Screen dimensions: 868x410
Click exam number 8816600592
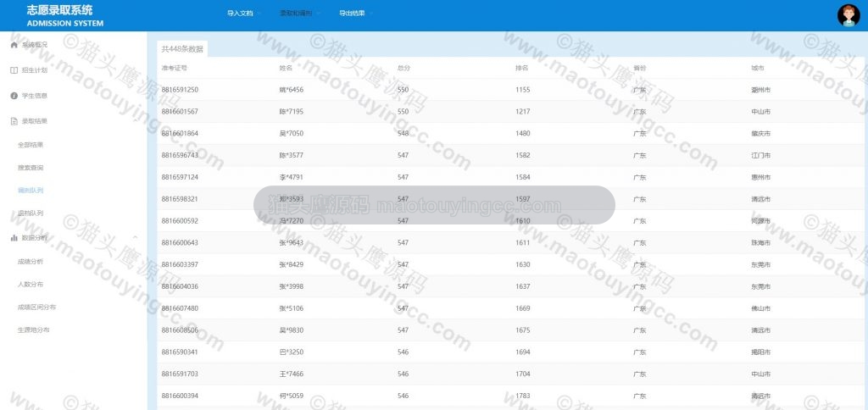pos(180,221)
